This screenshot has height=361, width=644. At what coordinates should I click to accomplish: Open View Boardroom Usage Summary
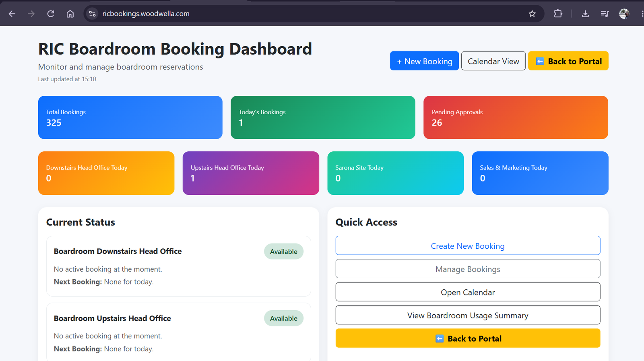pos(468,315)
